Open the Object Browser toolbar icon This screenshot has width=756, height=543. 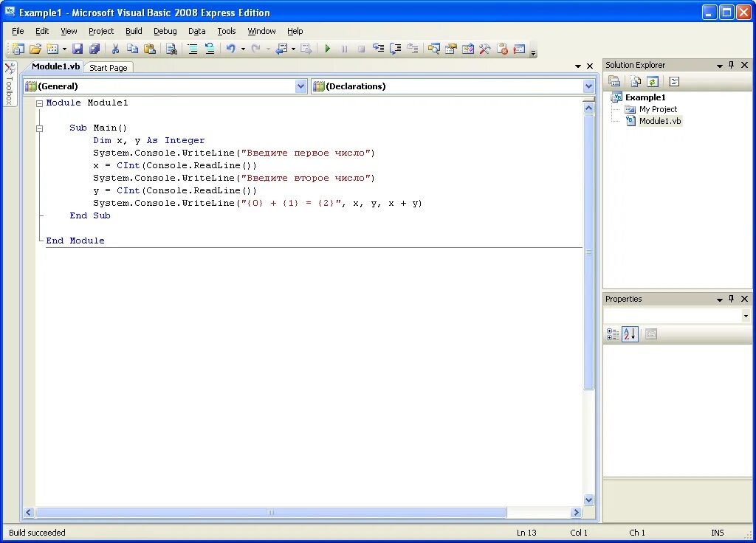467,49
